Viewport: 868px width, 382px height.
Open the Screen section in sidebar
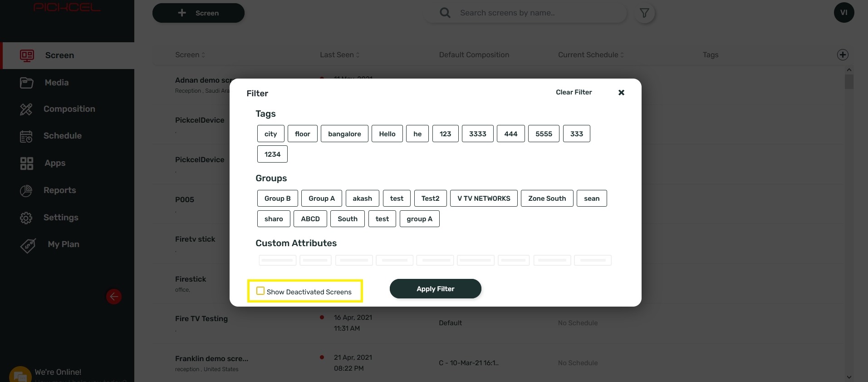(x=68, y=55)
